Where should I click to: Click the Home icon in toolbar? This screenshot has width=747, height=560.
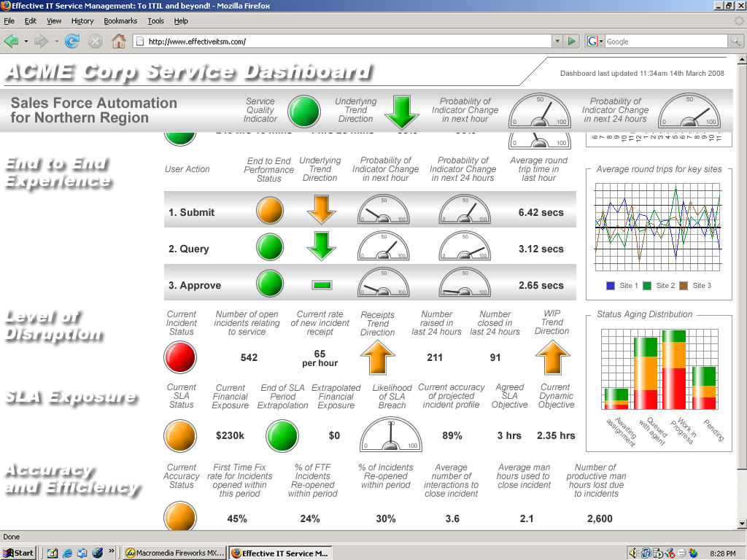118,42
